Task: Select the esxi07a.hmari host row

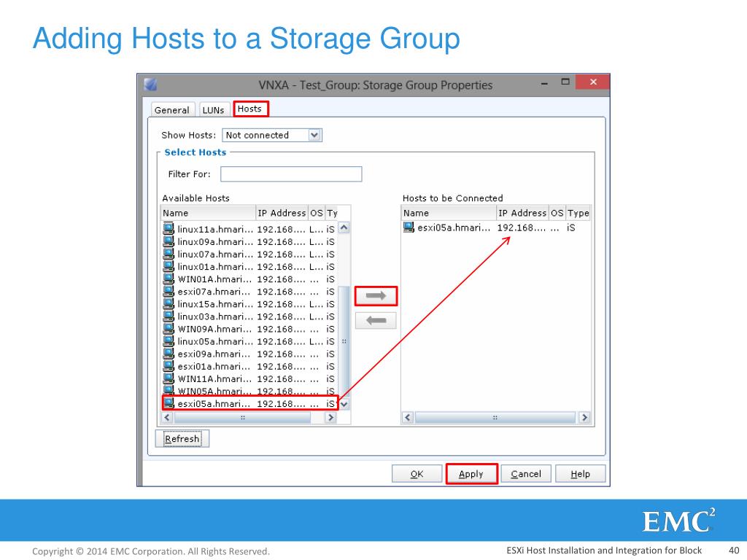Action: click(249, 291)
